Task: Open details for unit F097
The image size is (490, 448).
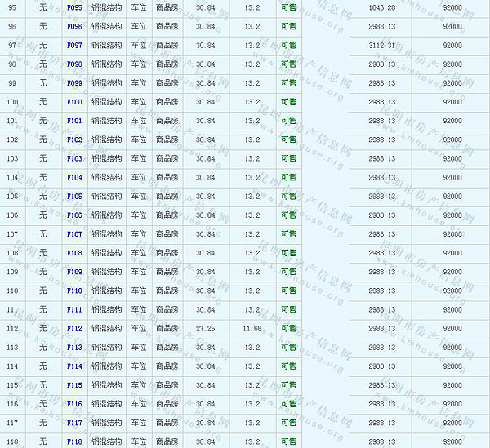Action: pos(74,45)
